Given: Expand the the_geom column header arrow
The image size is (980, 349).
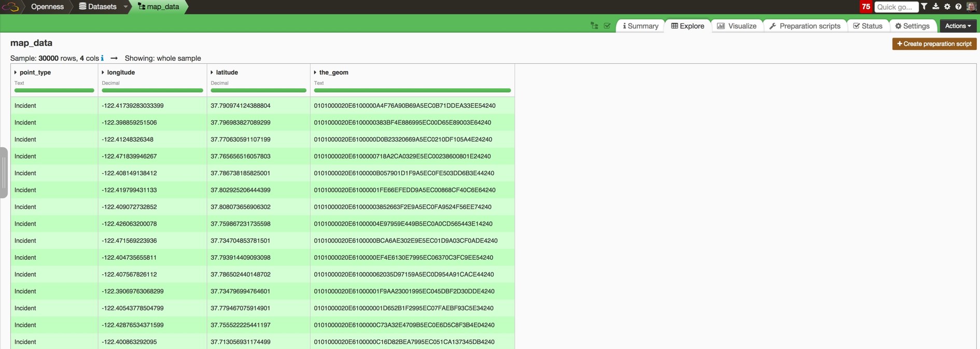Looking at the screenshot, I should 315,73.
